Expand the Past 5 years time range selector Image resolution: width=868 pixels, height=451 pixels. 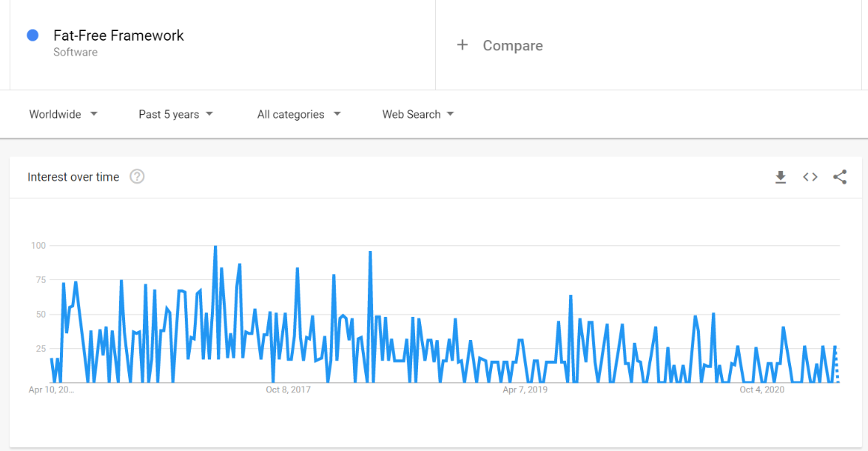[175, 114]
